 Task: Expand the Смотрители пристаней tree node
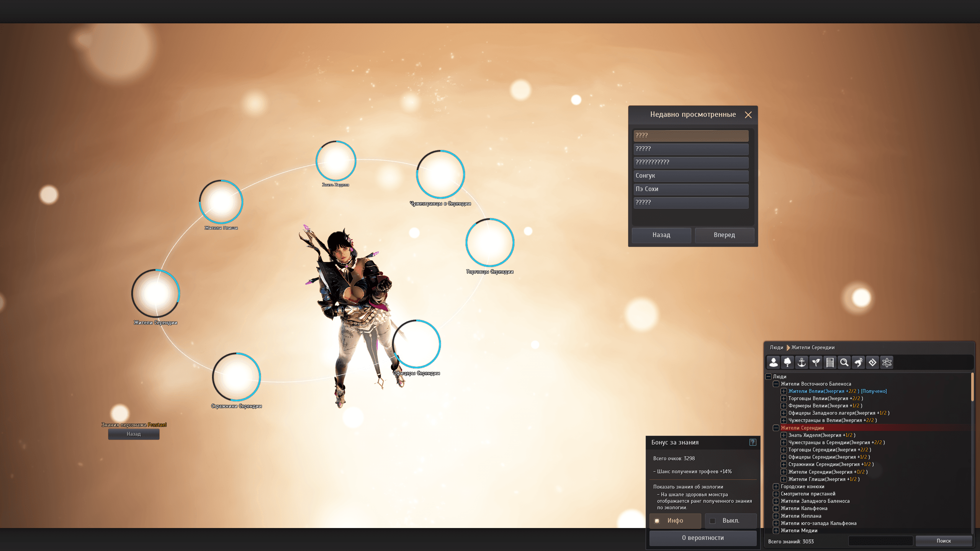776,494
